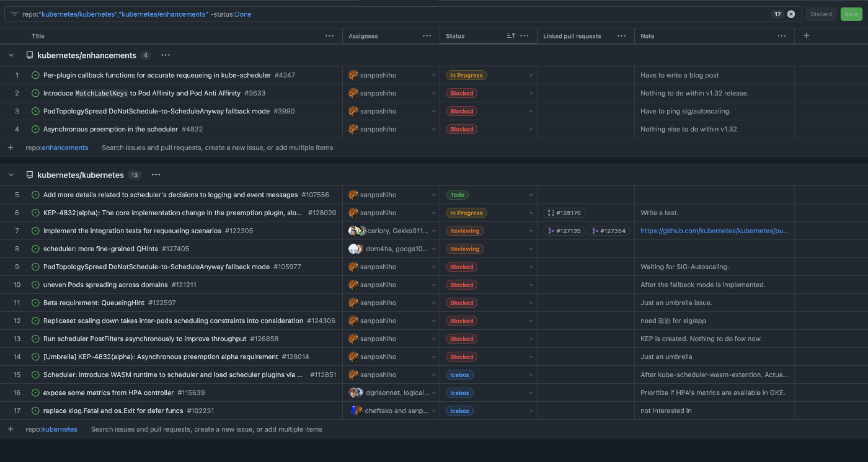This screenshot has height=462, width=868.
Task: Click open-issue icon for issue #4247
Action: (x=35, y=75)
